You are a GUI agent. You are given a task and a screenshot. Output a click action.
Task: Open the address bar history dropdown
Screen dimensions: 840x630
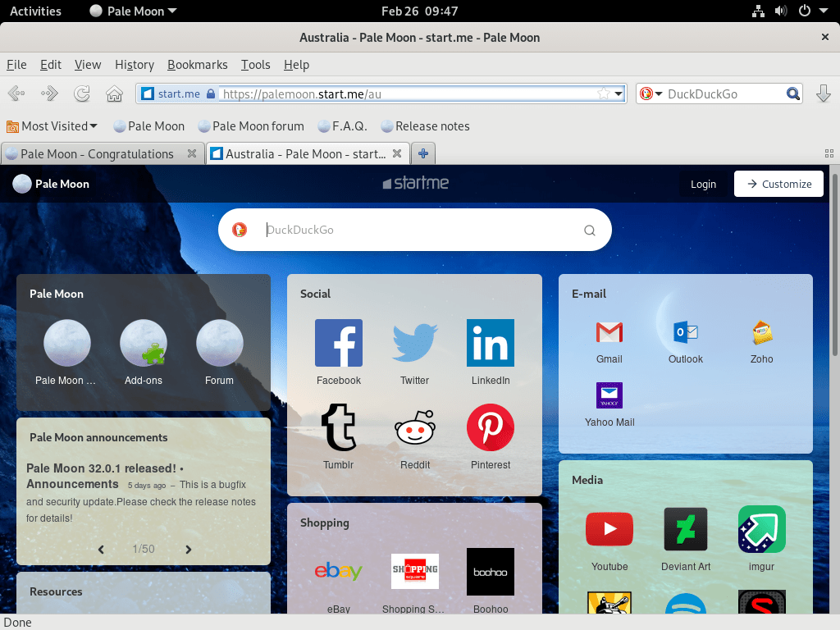[x=619, y=94]
